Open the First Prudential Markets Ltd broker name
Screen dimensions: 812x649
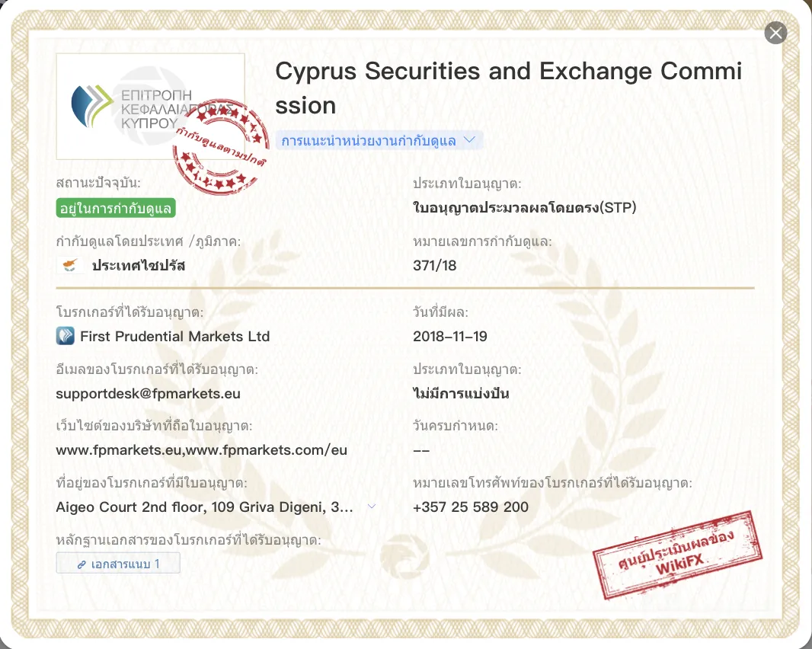175,336
